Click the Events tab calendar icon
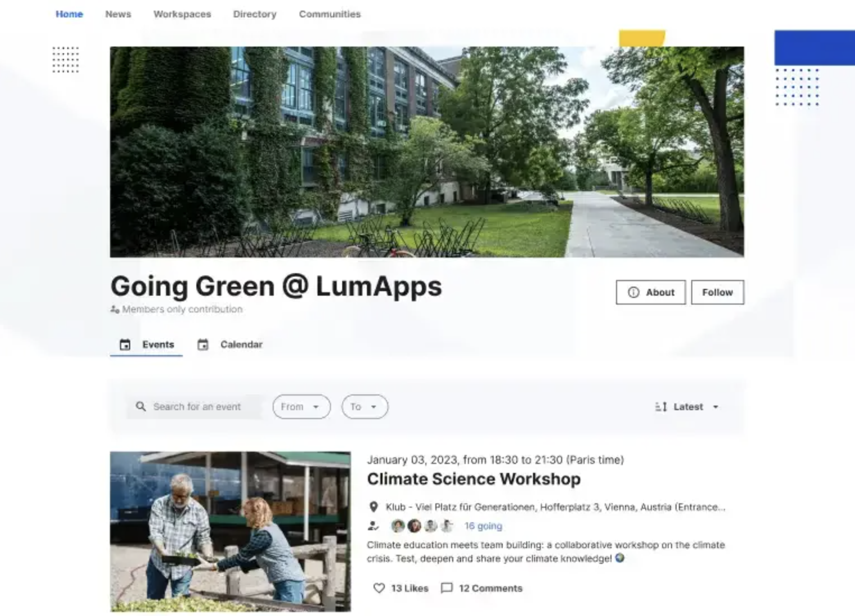 tap(125, 344)
